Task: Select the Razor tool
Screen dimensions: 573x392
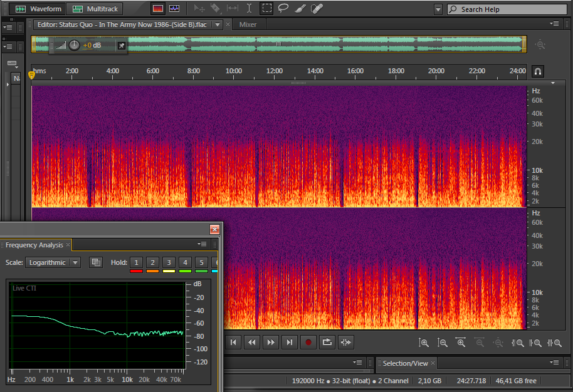Action: tap(216, 8)
